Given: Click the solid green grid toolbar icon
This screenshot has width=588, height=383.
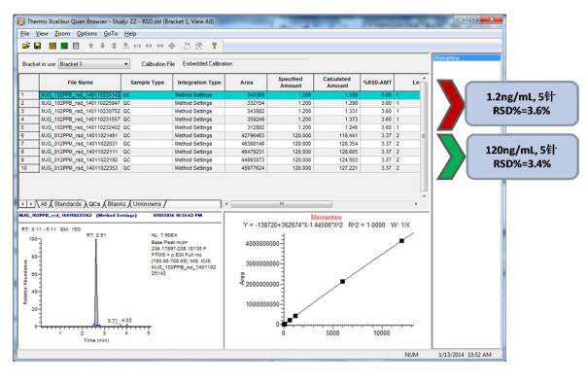Looking at the screenshot, I should click(64, 46).
